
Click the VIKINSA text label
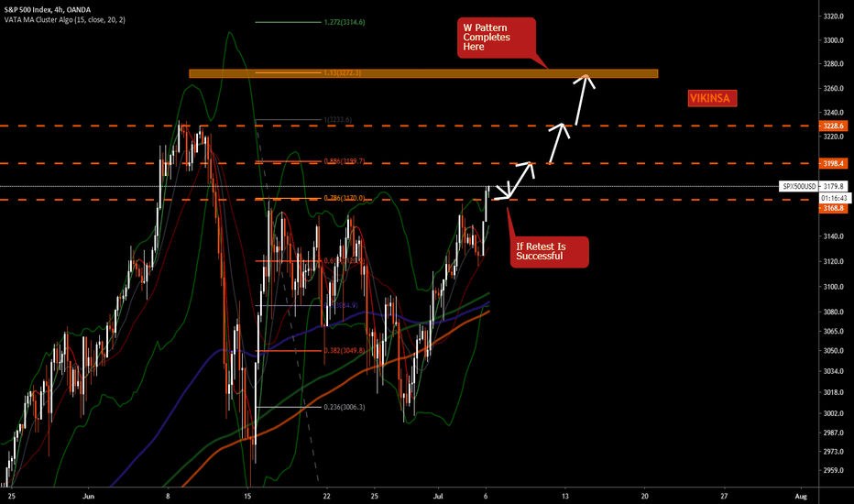[712, 99]
